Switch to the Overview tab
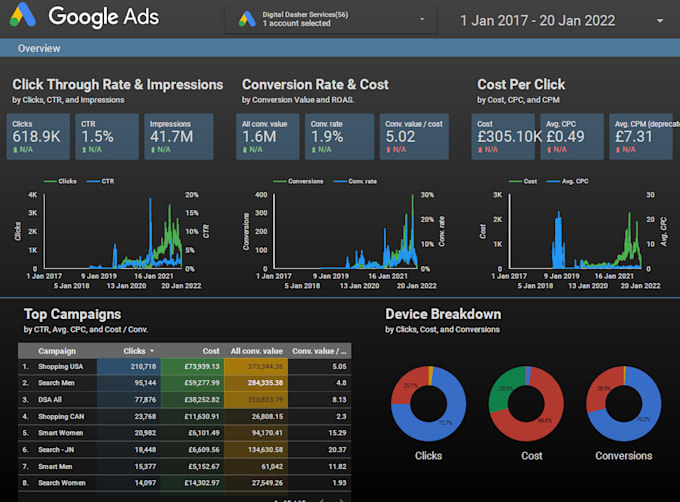Image resolution: width=680 pixels, height=502 pixels. click(39, 48)
